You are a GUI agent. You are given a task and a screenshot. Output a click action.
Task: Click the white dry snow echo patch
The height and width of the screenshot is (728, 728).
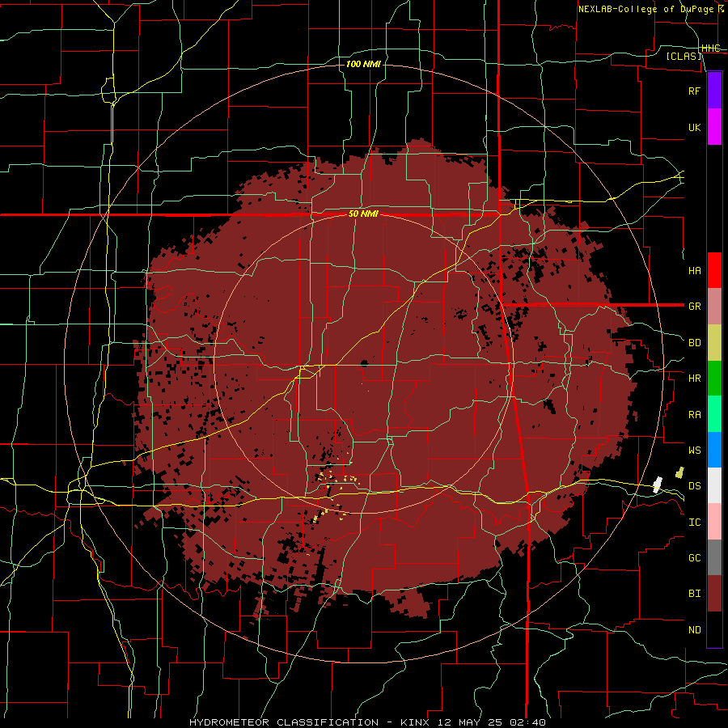coord(657,485)
